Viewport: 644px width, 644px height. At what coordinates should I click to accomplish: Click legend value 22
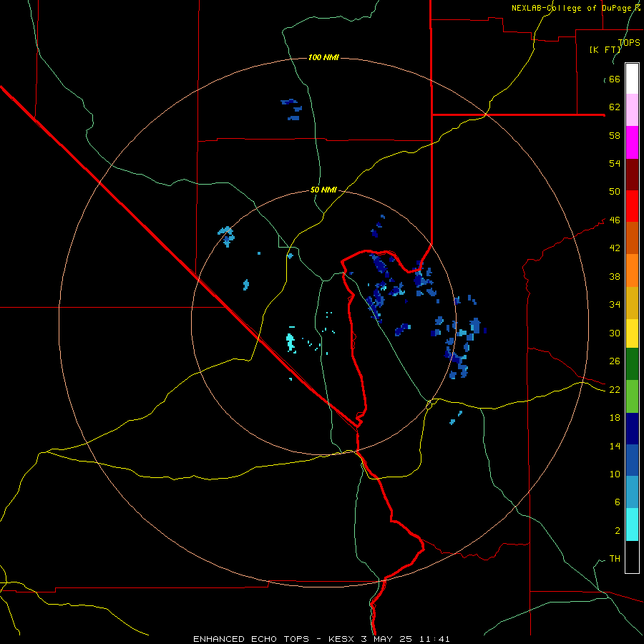(x=615, y=389)
